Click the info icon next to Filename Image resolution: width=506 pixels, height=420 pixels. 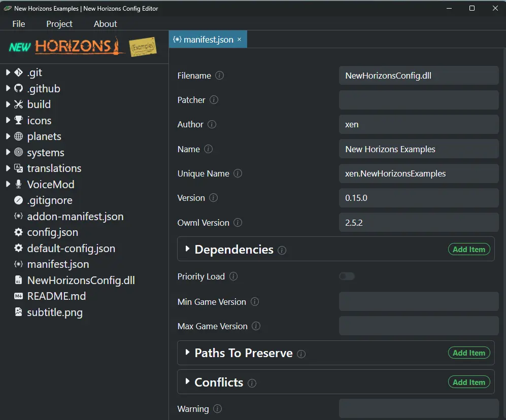(219, 75)
